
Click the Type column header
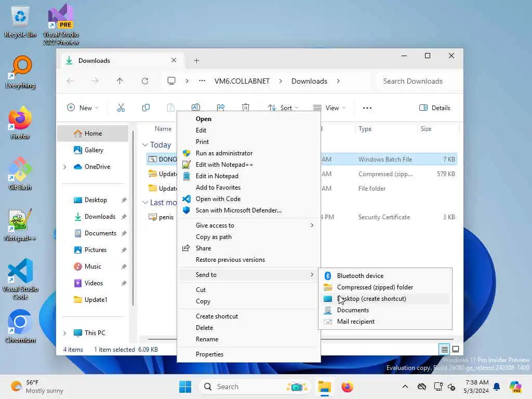click(385, 129)
